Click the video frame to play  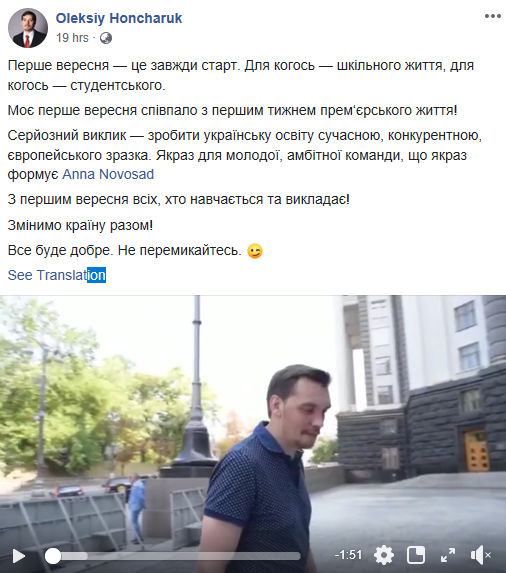(x=253, y=420)
